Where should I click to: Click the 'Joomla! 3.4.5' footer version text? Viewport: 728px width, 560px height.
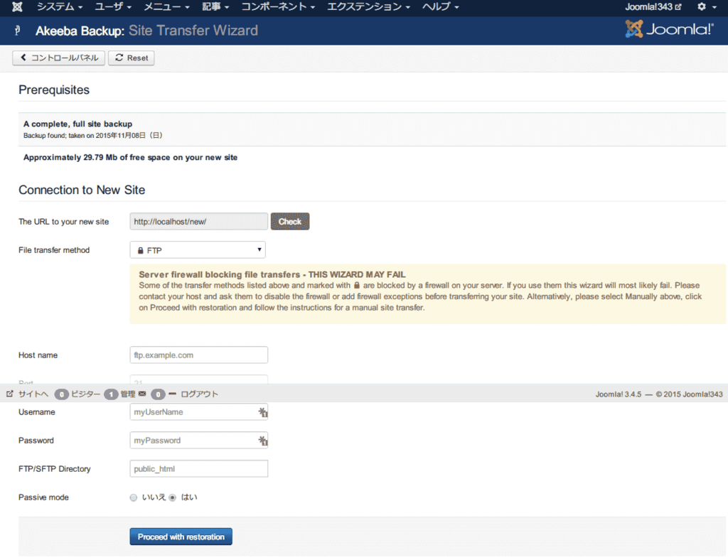[619, 394]
